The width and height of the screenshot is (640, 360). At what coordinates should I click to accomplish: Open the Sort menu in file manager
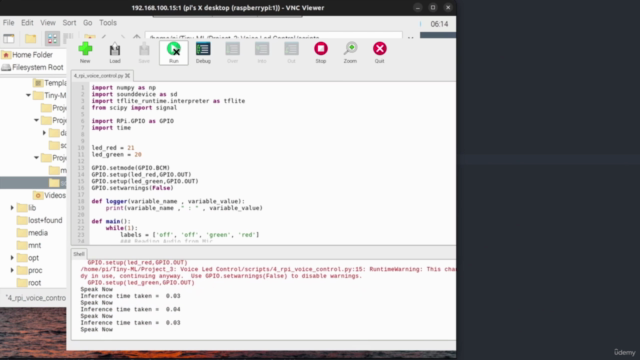[69, 23]
